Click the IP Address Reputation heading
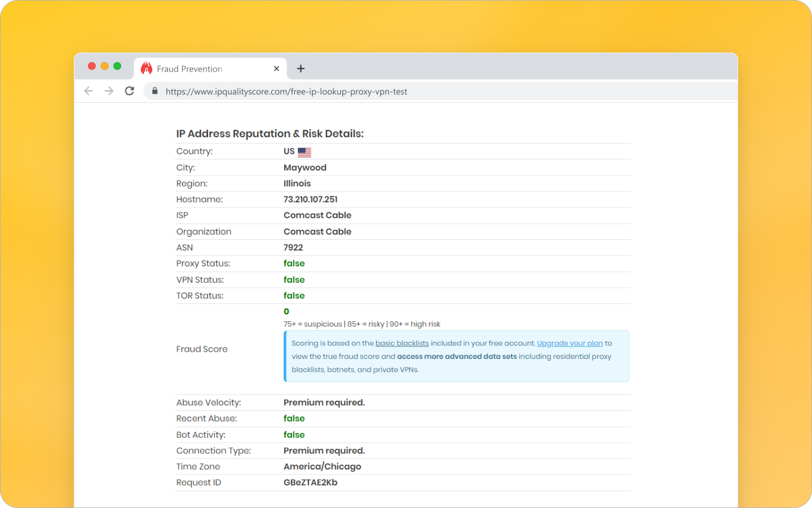The height and width of the screenshot is (508, 812). [270, 134]
